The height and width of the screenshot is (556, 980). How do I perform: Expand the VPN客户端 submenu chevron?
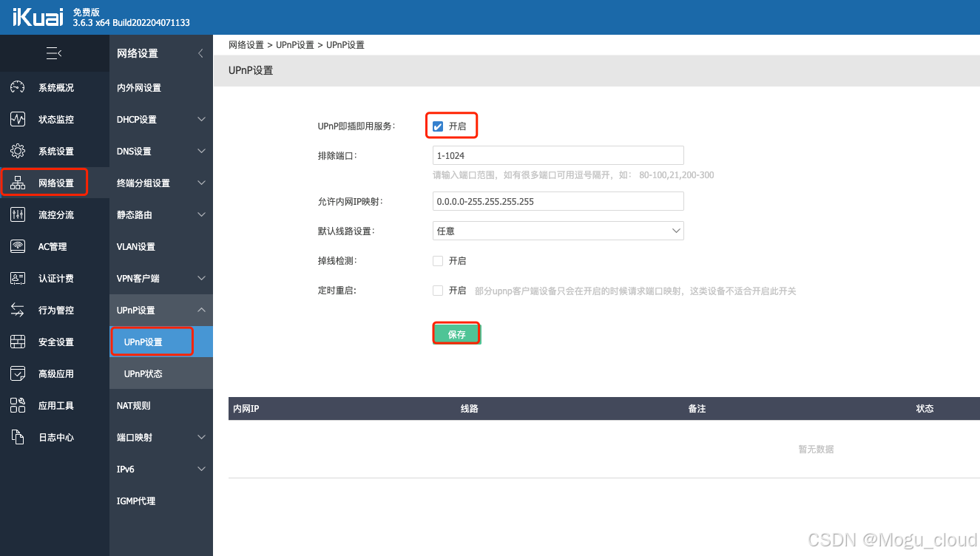(201, 278)
